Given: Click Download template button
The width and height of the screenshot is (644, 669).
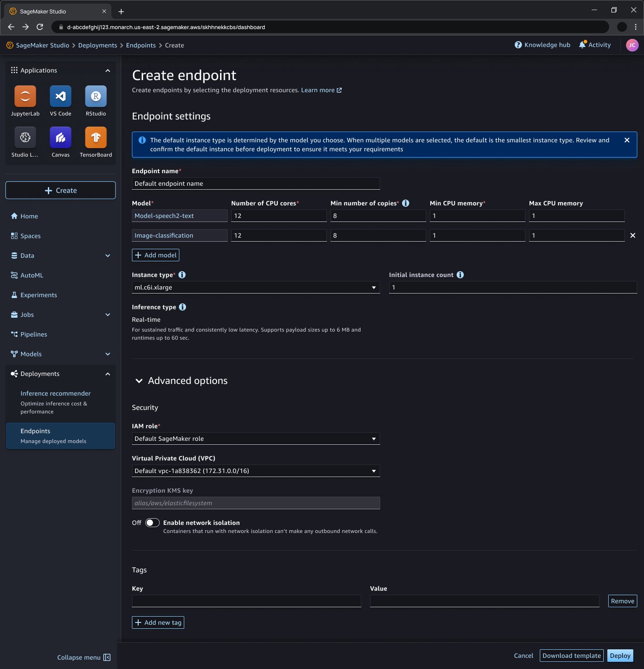Looking at the screenshot, I should click(x=572, y=656).
